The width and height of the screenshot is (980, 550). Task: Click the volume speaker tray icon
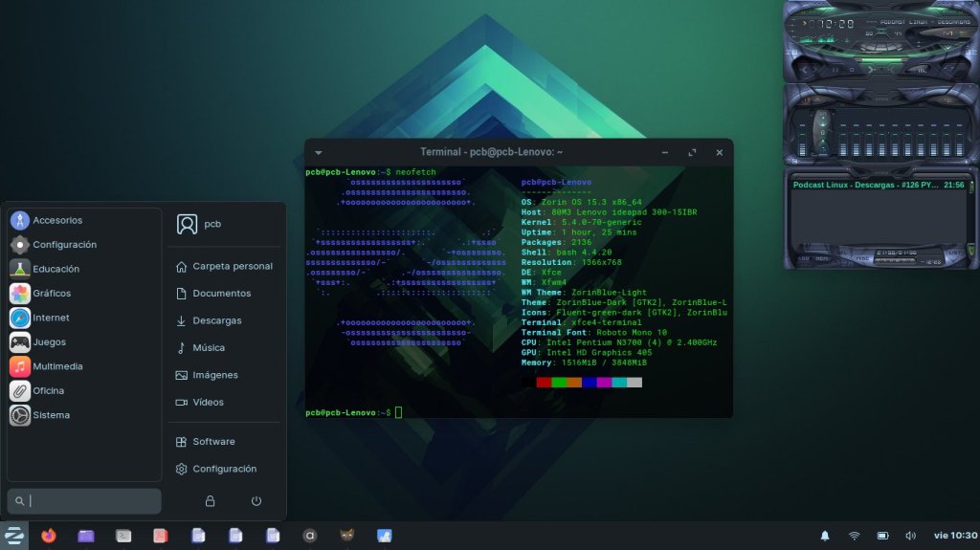tap(910, 536)
